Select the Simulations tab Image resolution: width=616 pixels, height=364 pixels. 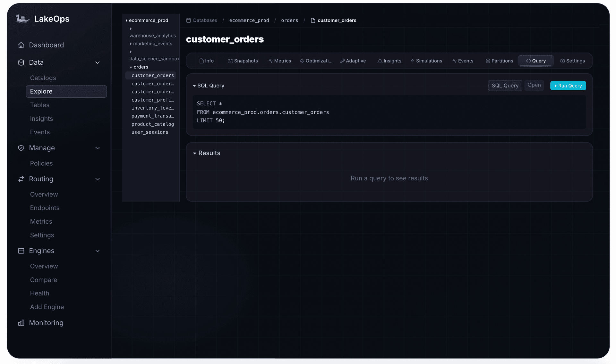coord(426,61)
